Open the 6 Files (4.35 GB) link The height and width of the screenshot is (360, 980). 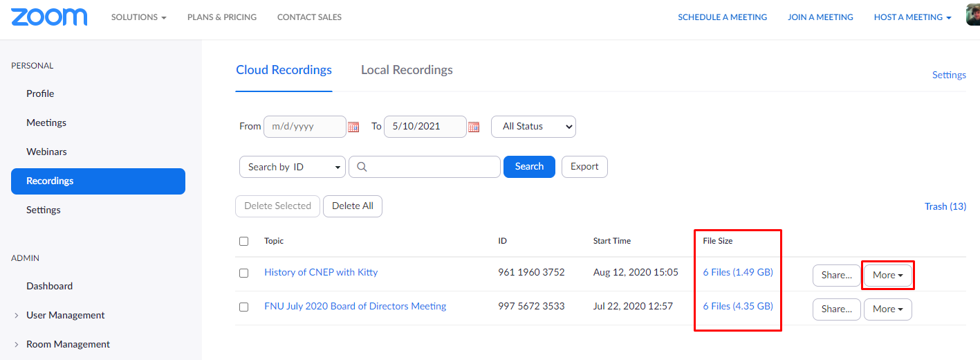[x=738, y=306]
